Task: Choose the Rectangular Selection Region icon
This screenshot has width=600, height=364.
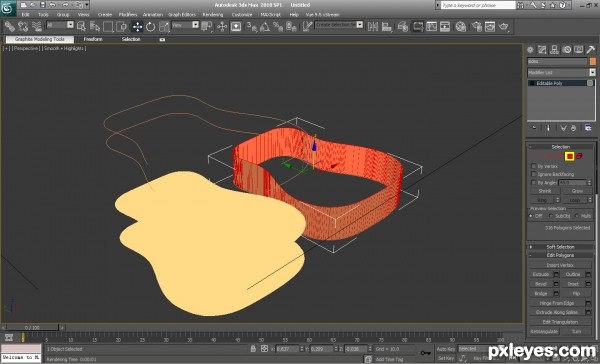Action: (108, 26)
